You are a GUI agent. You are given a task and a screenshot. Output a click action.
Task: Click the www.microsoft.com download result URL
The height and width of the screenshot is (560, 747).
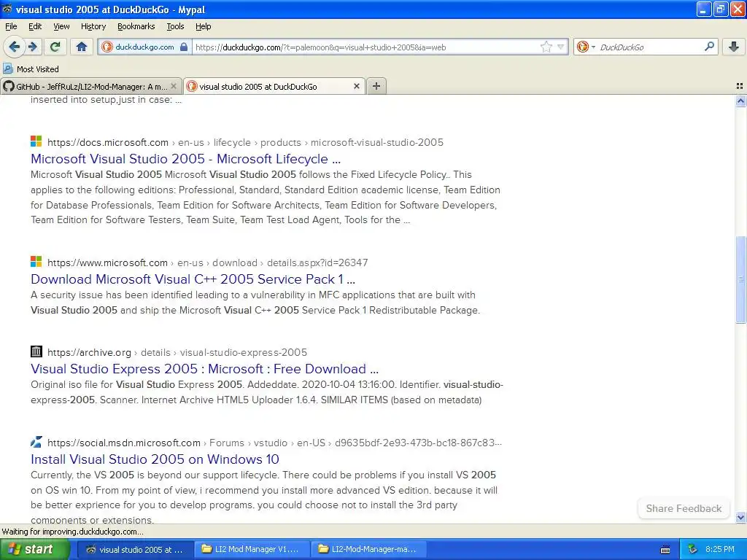click(x=208, y=262)
